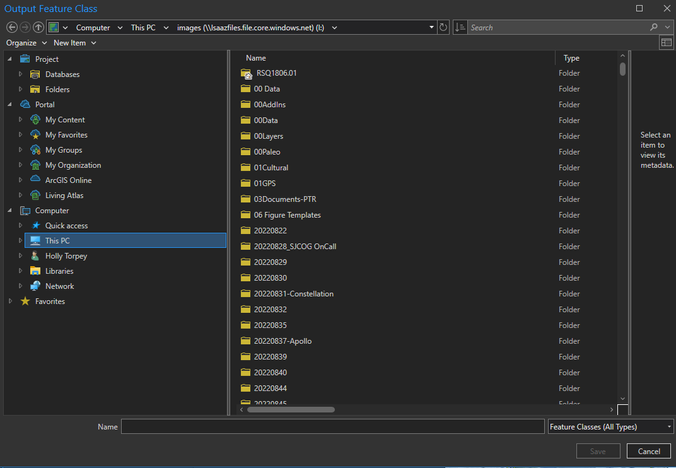Select the 20220837-Apollo folder

click(x=282, y=341)
